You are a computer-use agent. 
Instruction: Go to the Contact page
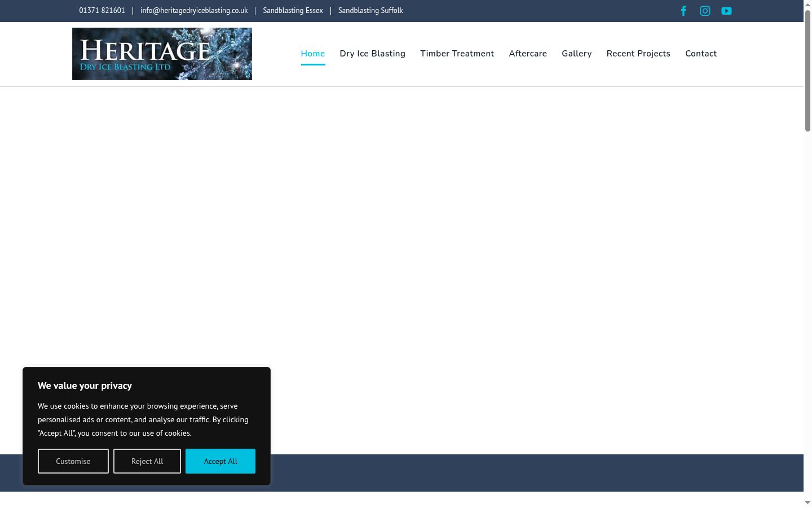[701, 54]
